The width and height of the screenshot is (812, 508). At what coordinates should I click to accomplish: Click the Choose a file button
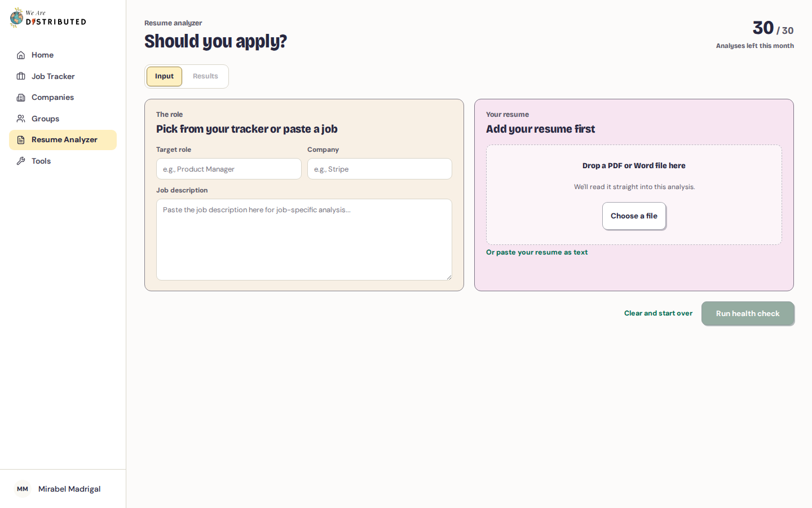coord(634,216)
